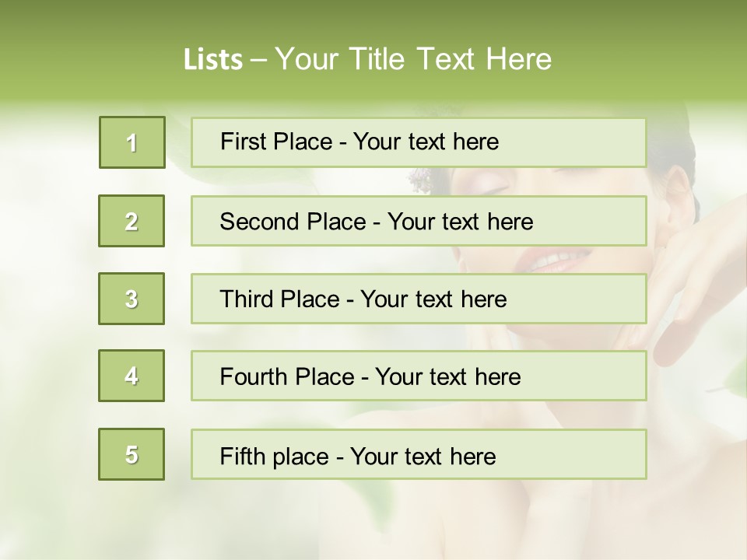Select the Fourth Place text box
This screenshot has width=747, height=560.
point(418,376)
